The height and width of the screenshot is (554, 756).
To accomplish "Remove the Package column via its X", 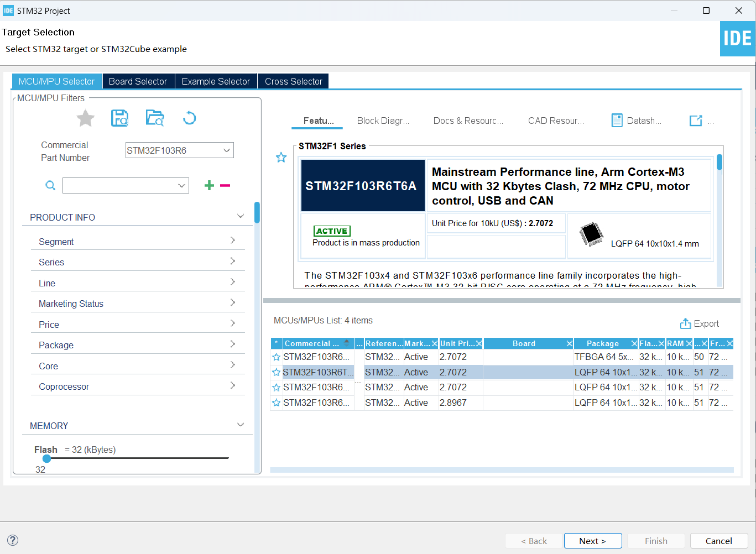I will point(634,343).
